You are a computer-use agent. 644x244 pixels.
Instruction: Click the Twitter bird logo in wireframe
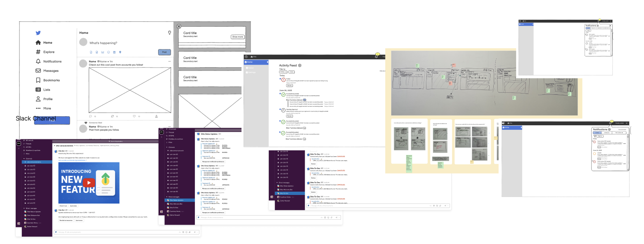(38, 33)
